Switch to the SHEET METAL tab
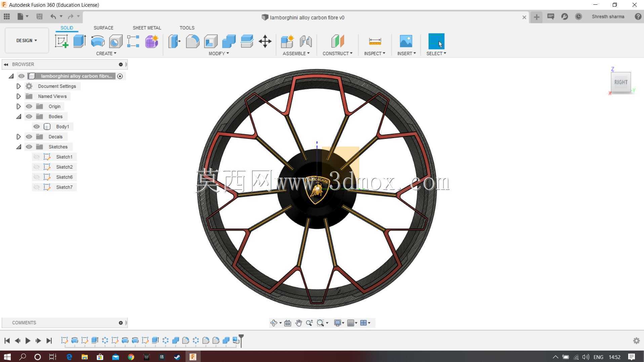The width and height of the screenshot is (644, 362). (147, 28)
